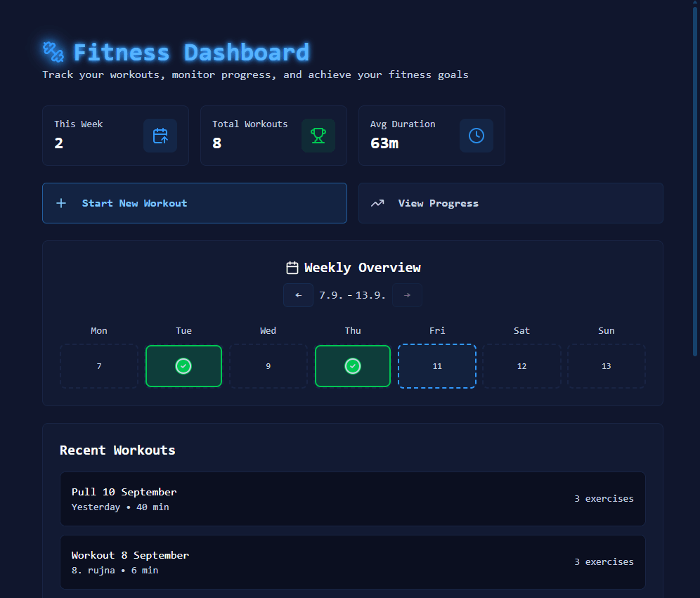Image resolution: width=700 pixels, height=598 pixels.
Task: Click the Thu column label
Action: 353,331
